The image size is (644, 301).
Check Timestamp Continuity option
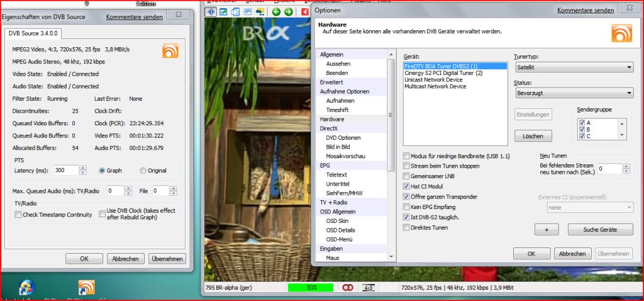pyautogui.click(x=18, y=215)
